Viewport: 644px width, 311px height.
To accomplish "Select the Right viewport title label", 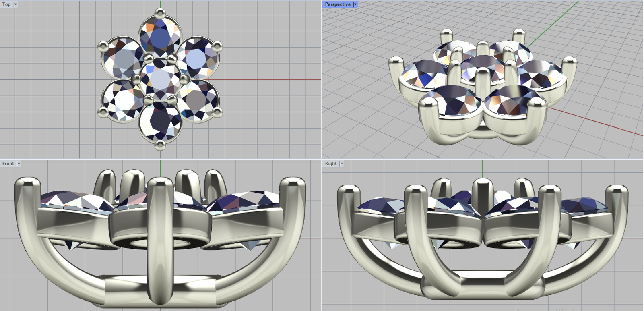I will [x=331, y=164].
